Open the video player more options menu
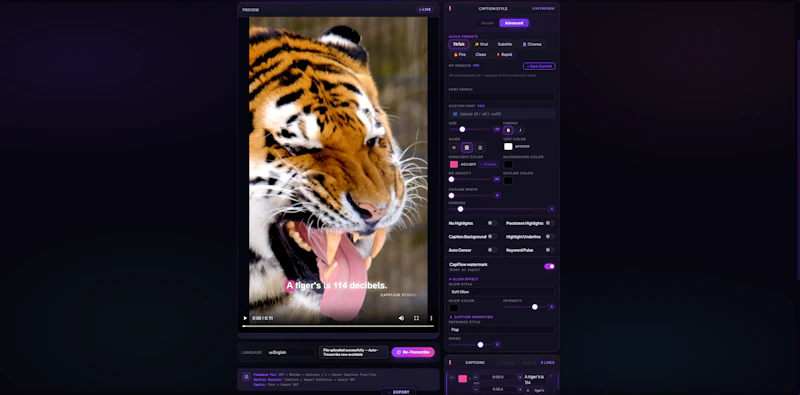Screen dimensions: 800x395 (x=431, y=318)
